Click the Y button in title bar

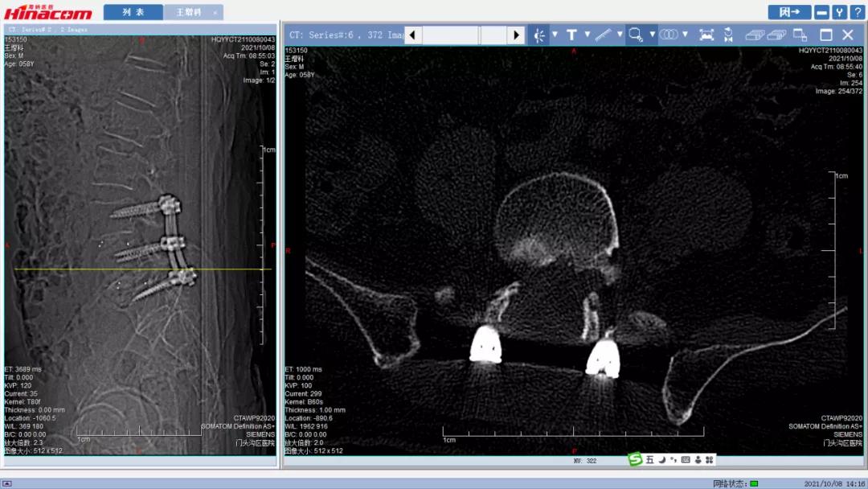pyautogui.click(x=840, y=12)
